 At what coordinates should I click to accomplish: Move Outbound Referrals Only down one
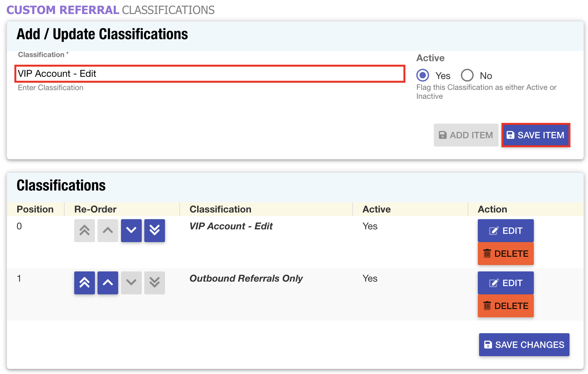pyautogui.click(x=131, y=283)
